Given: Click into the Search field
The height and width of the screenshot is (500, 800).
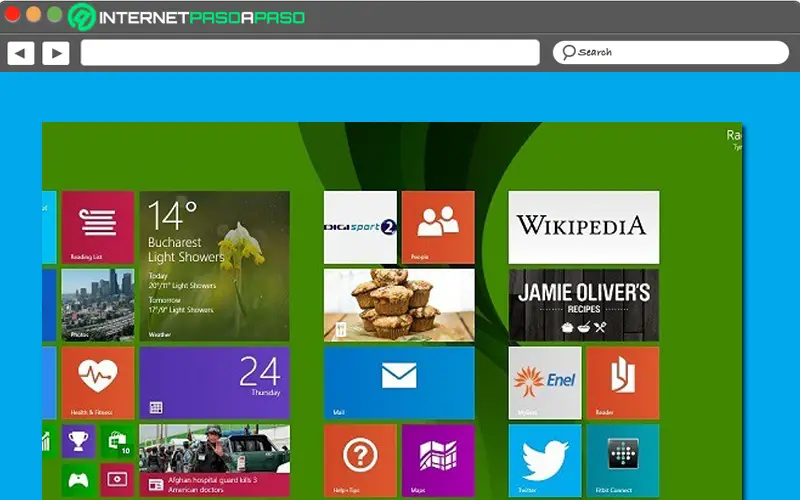Looking at the screenshot, I should click(x=671, y=53).
